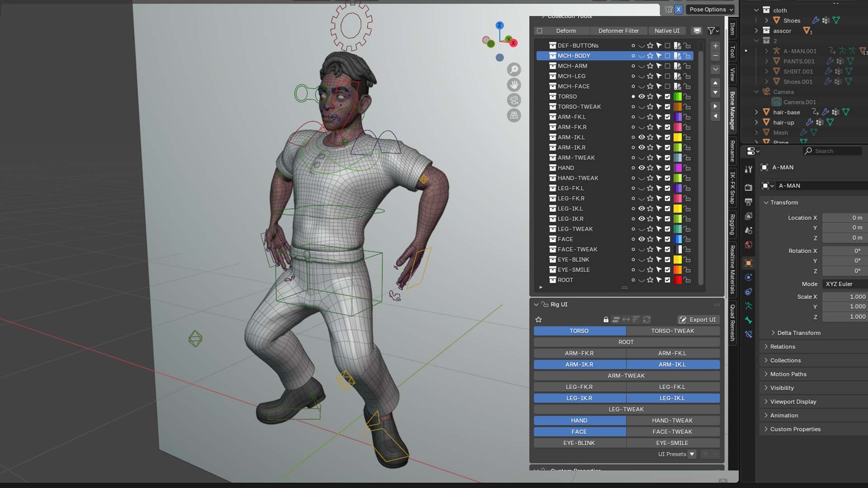Screen dimensions: 868x488
Task: Click the zoom magnifier viewport icon
Action: [x=514, y=70]
